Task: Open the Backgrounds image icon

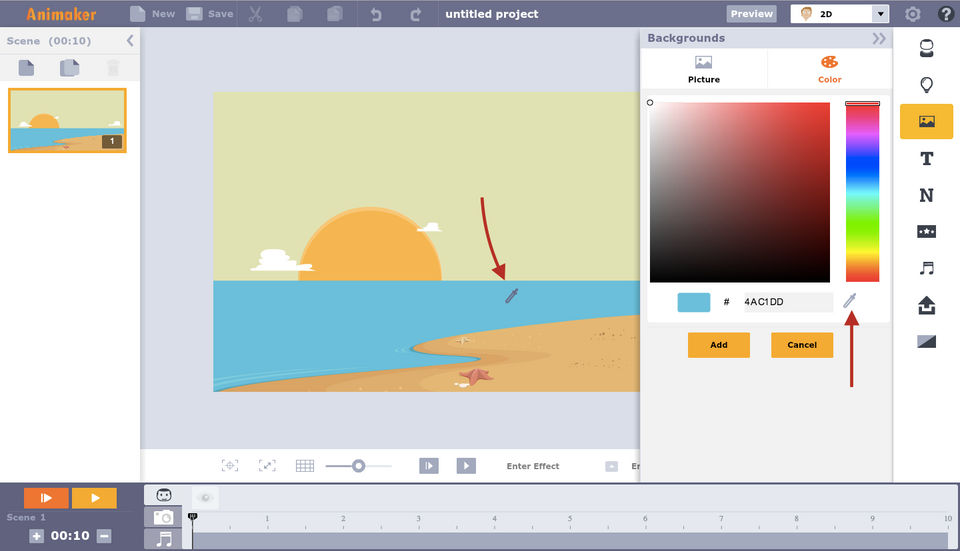Action: point(926,121)
